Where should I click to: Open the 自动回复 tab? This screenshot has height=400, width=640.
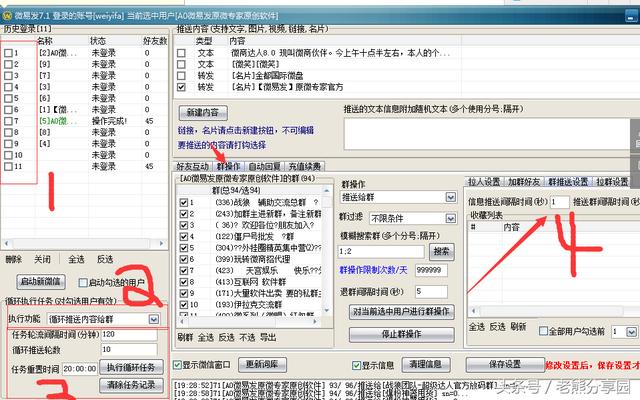click(264, 167)
